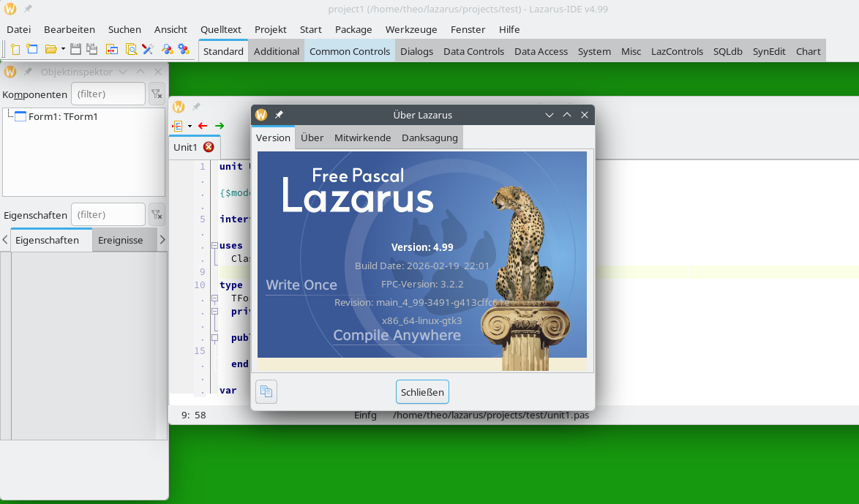Viewport: 859px width, 504px height.
Task: Collapse the uses section fold marker
Action: click(x=214, y=246)
